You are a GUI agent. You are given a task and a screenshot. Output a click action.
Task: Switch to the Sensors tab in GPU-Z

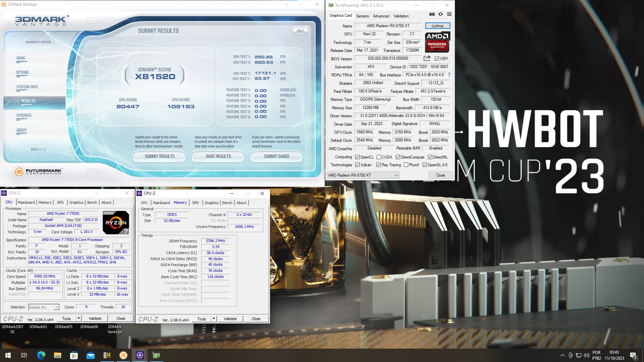[x=362, y=16]
